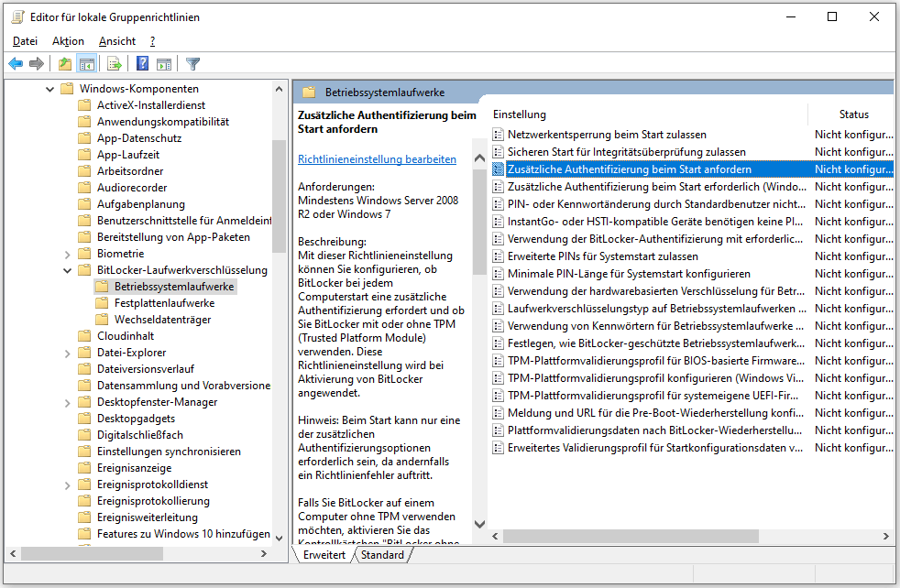Screen dimensions: 900x588
Task: Click the Betriebssystemlaufwerke header folder icon
Action: [310, 93]
